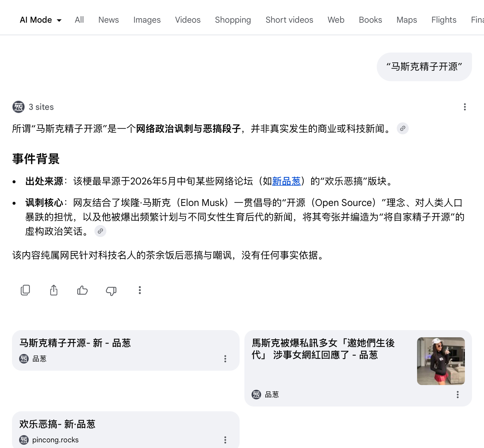
Task: Switch to the Books tab
Action: [x=370, y=20]
